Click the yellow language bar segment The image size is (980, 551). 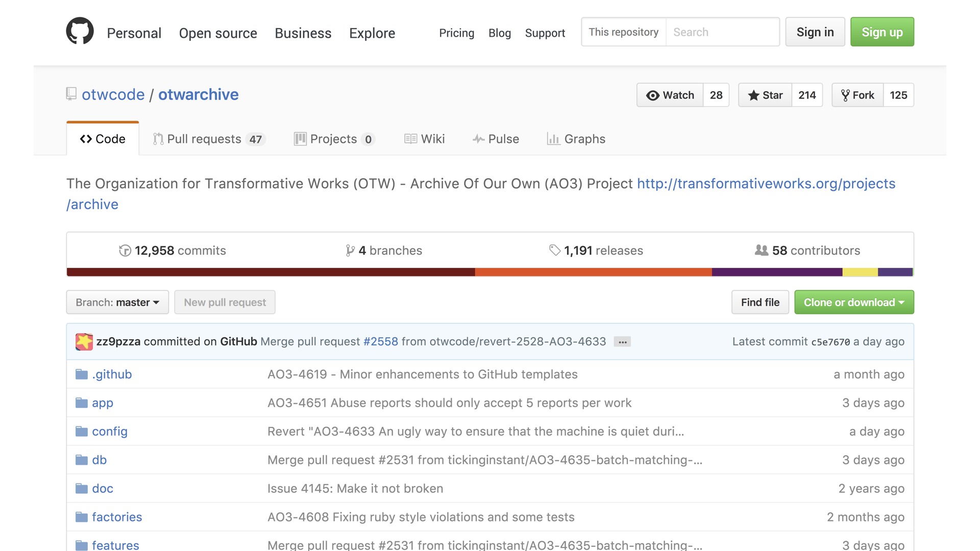pyautogui.click(x=860, y=272)
